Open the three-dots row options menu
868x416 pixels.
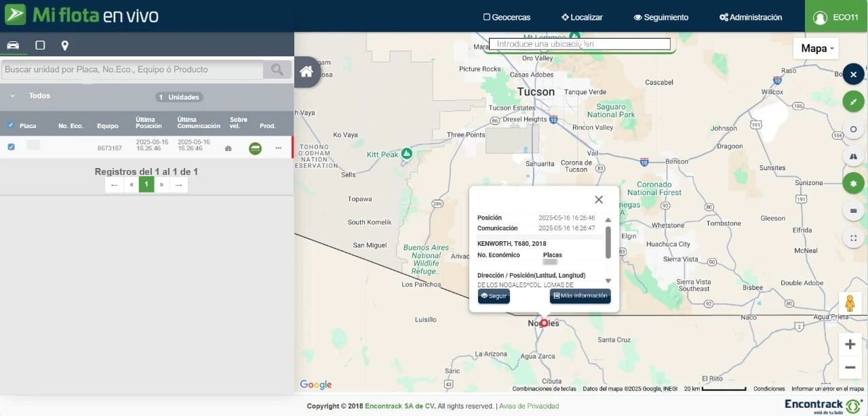tap(278, 148)
